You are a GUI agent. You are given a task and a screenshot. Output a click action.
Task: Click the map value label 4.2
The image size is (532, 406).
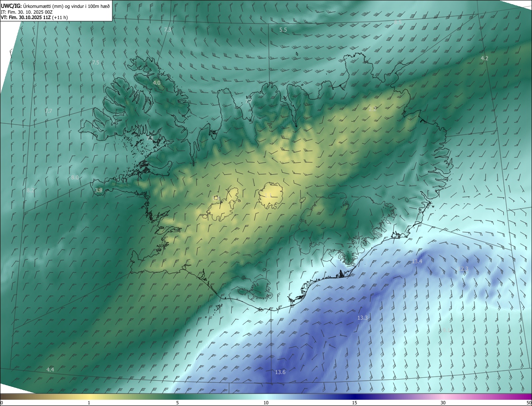coord(484,59)
